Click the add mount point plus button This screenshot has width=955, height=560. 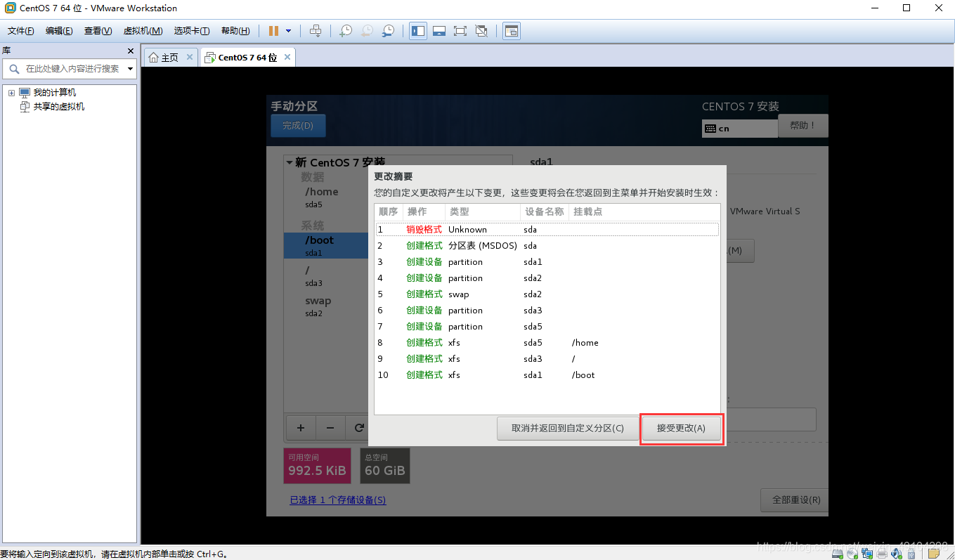(x=301, y=428)
